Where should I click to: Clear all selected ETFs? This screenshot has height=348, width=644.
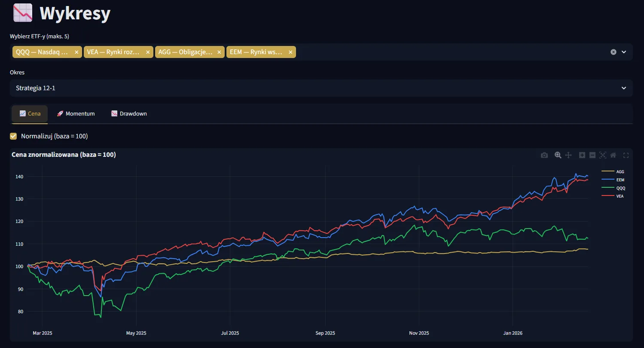(x=613, y=52)
